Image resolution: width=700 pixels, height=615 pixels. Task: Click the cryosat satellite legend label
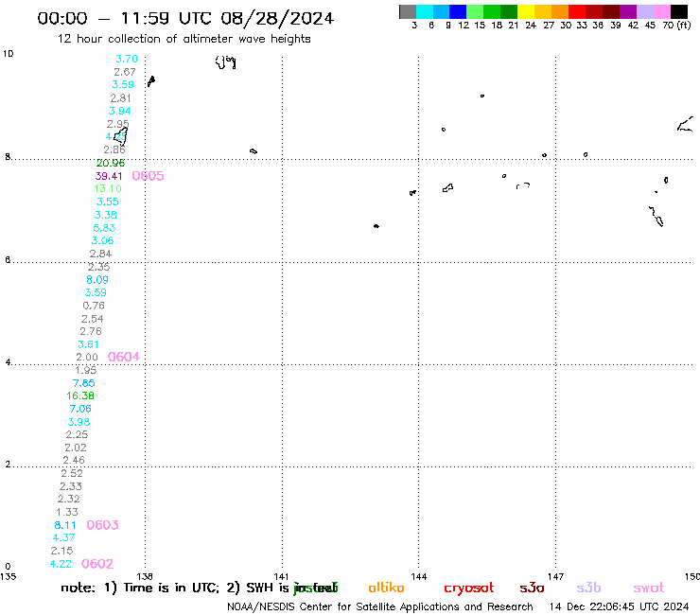coord(469,589)
